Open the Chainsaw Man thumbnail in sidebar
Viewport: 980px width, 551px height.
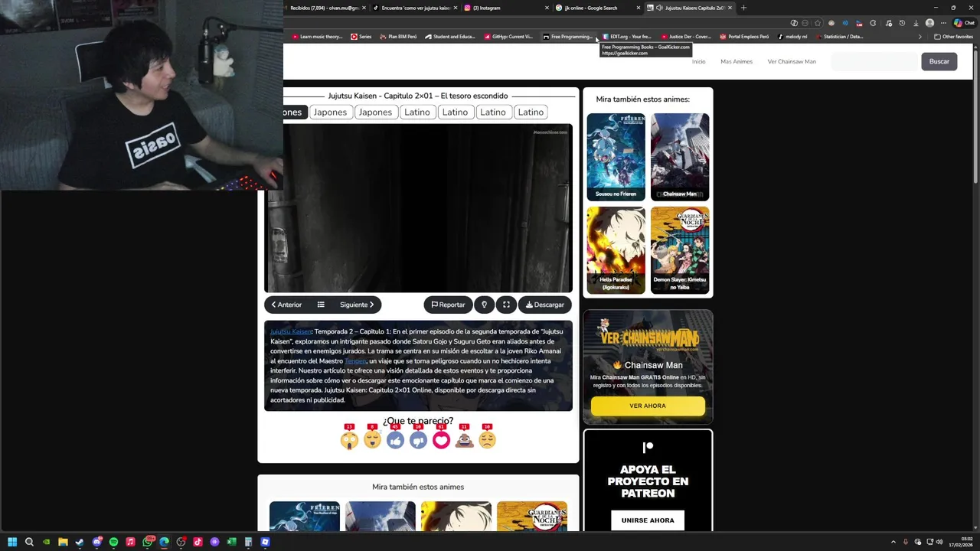[x=680, y=157]
